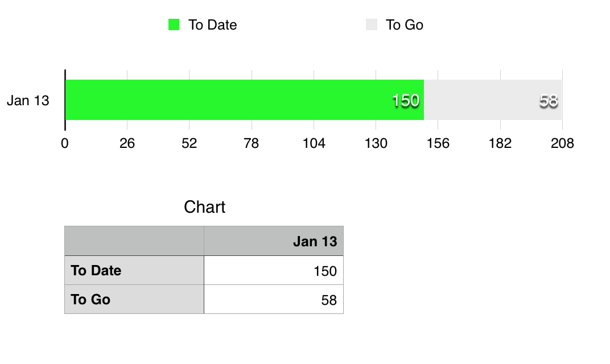Click the 52 axis tick label
The image size is (610, 364).
[189, 143]
